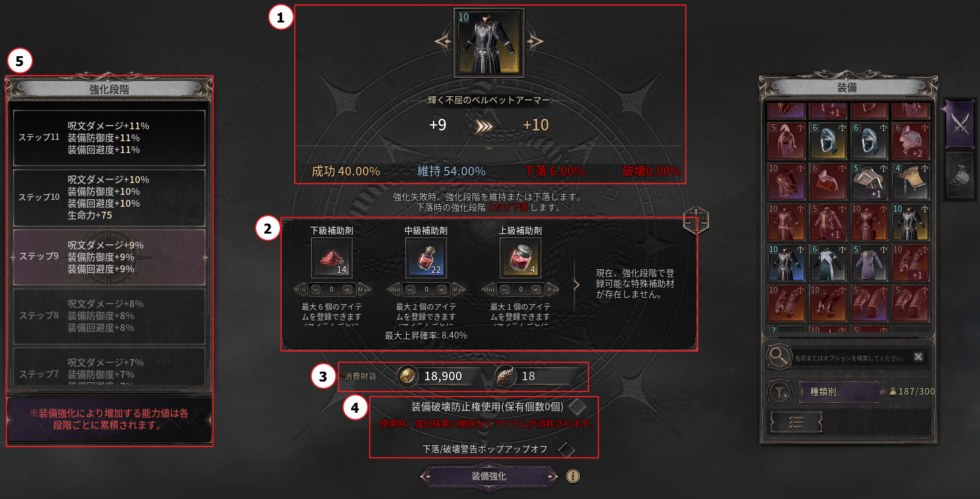
Task: Click the info icon beside 装備強化
Action: pyautogui.click(x=573, y=477)
